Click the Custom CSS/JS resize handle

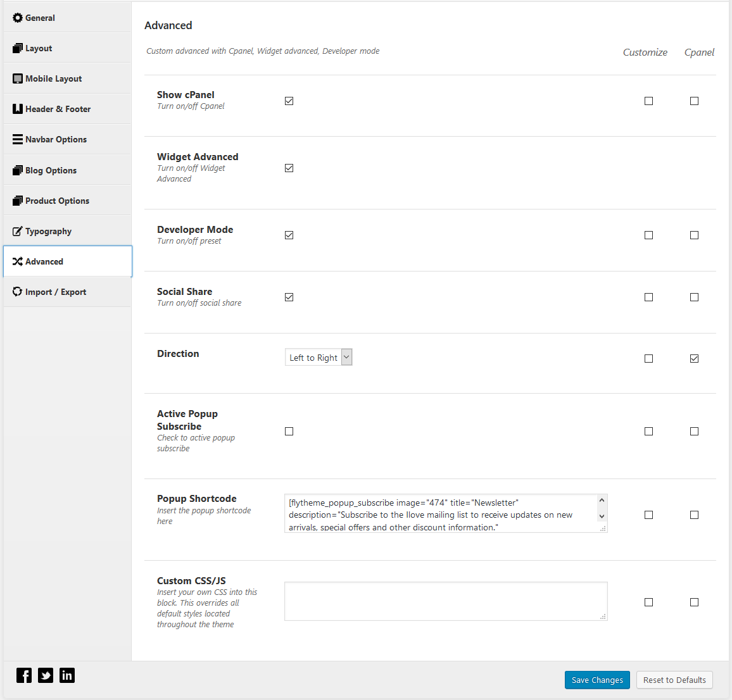pos(603,616)
